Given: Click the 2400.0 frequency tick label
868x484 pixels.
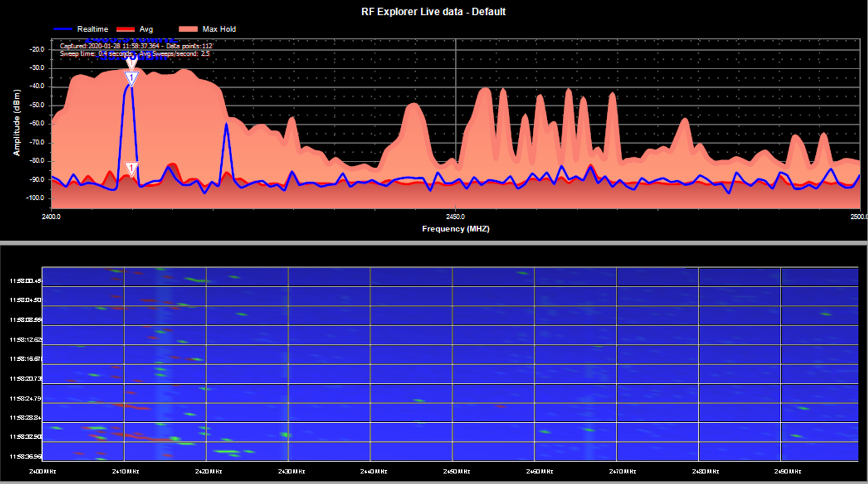Looking at the screenshot, I should click(x=50, y=216).
